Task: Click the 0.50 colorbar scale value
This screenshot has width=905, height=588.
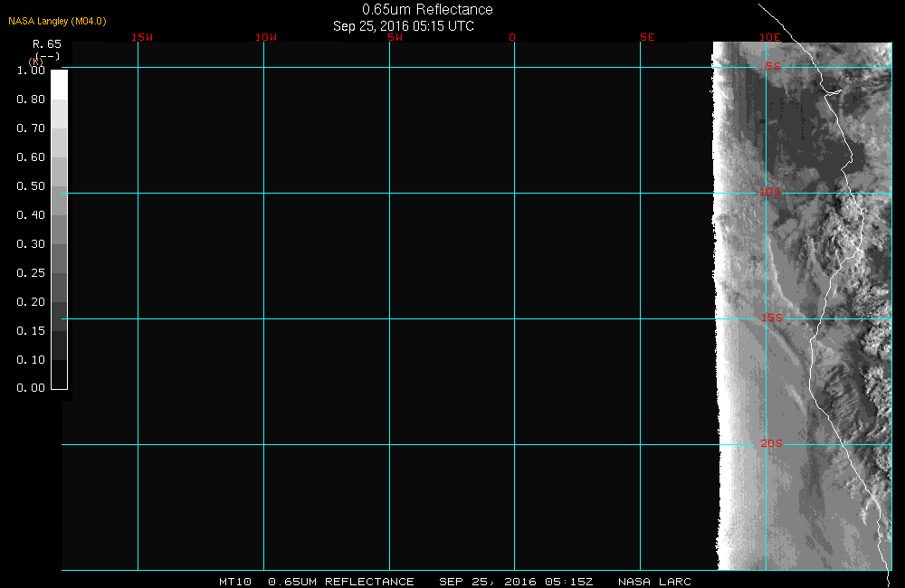Action: click(31, 186)
